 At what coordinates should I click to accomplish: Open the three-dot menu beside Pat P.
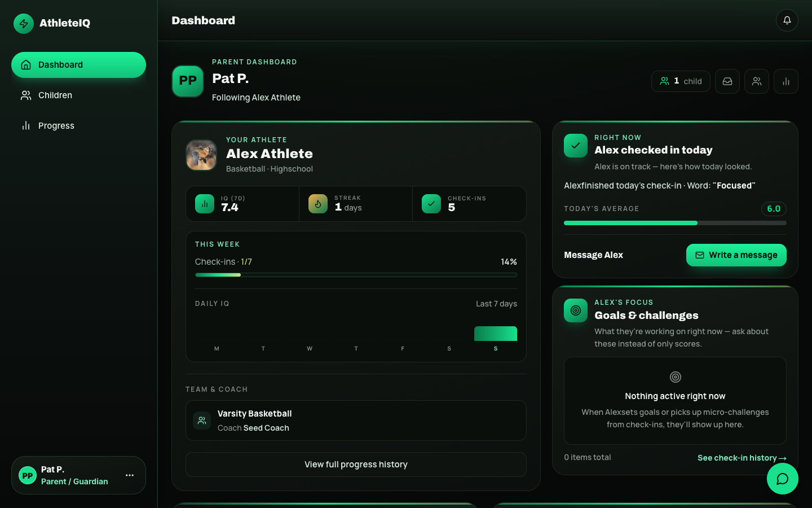[130, 475]
